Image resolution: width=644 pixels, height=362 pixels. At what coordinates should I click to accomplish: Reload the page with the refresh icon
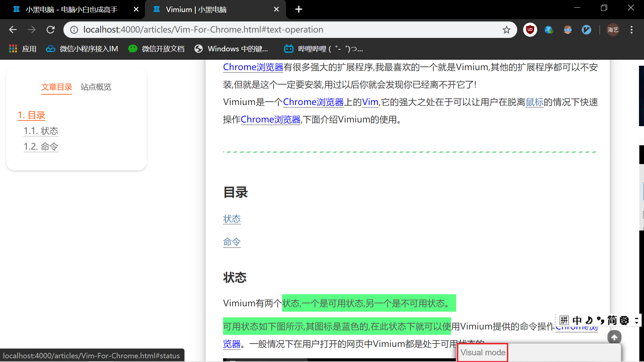[51, 30]
